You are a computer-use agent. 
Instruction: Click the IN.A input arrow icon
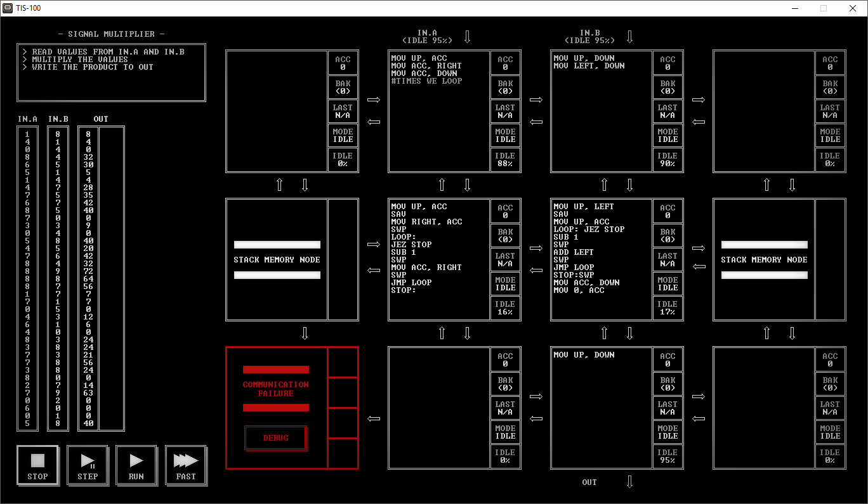point(468,37)
